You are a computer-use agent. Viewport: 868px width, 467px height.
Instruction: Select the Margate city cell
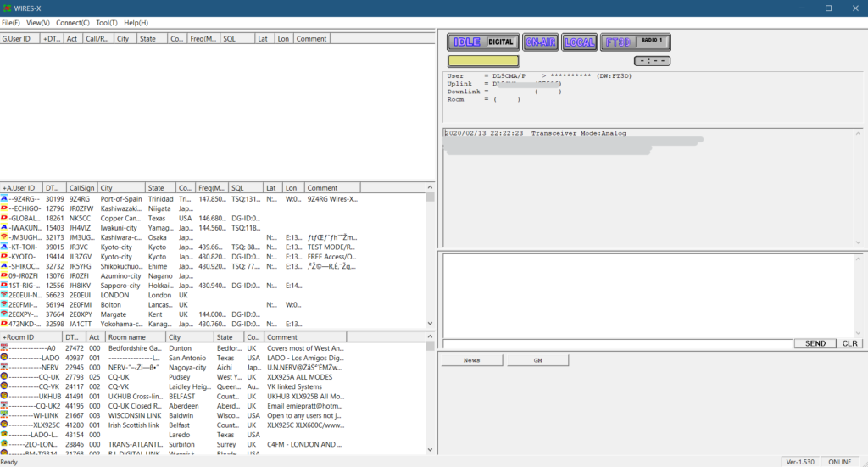pyautogui.click(x=113, y=314)
